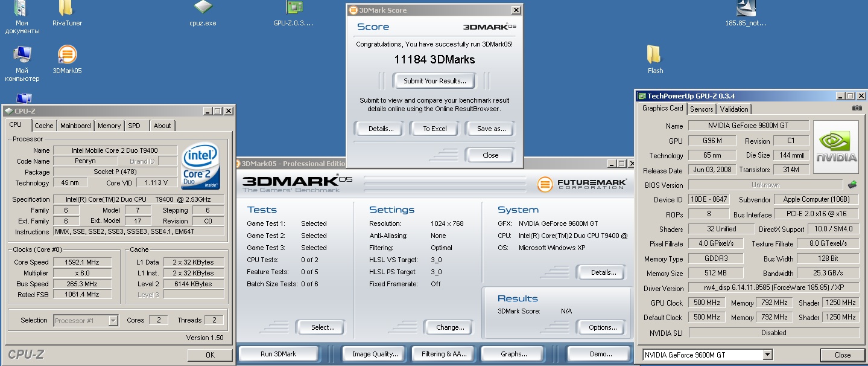Open the Memory tab in CPU-Z
The width and height of the screenshot is (868, 366).
109,126
